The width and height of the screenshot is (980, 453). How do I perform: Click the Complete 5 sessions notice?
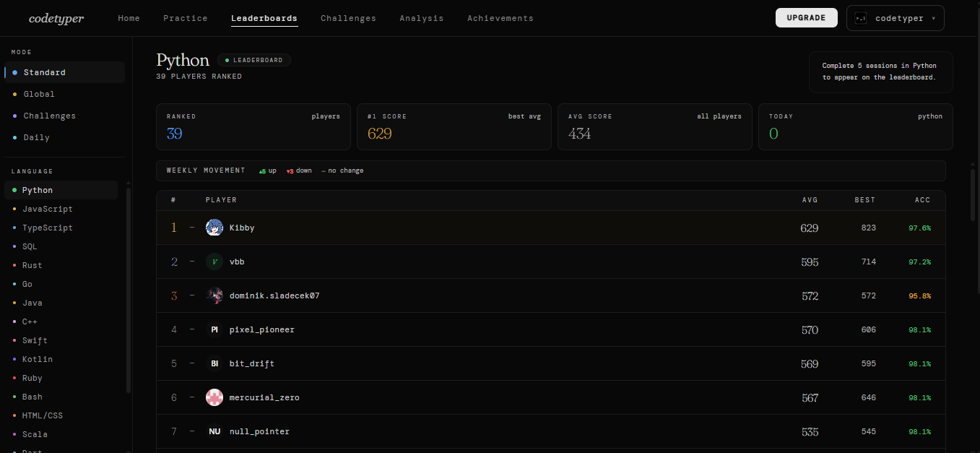880,72
